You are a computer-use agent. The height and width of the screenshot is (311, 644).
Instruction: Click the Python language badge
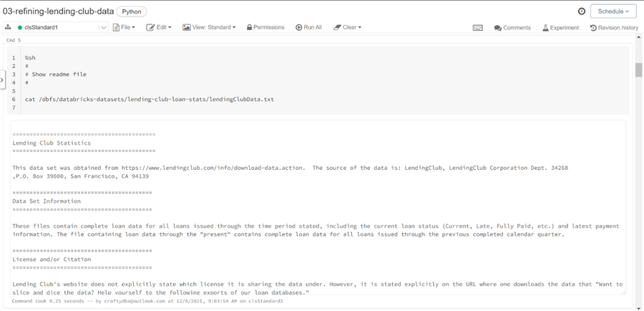pyautogui.click(x=132, y=11)
